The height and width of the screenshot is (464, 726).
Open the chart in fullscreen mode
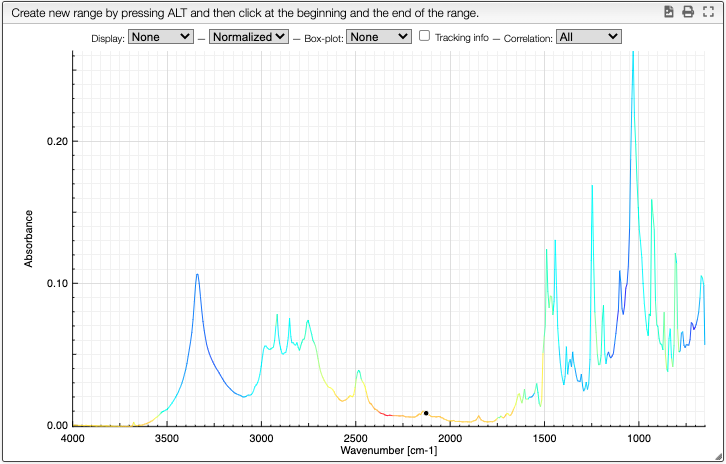click(x=708, y=12)
